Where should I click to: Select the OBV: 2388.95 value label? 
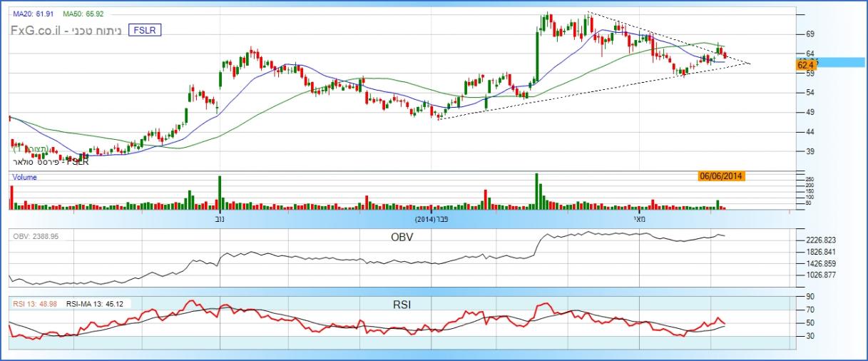[34, 236]
